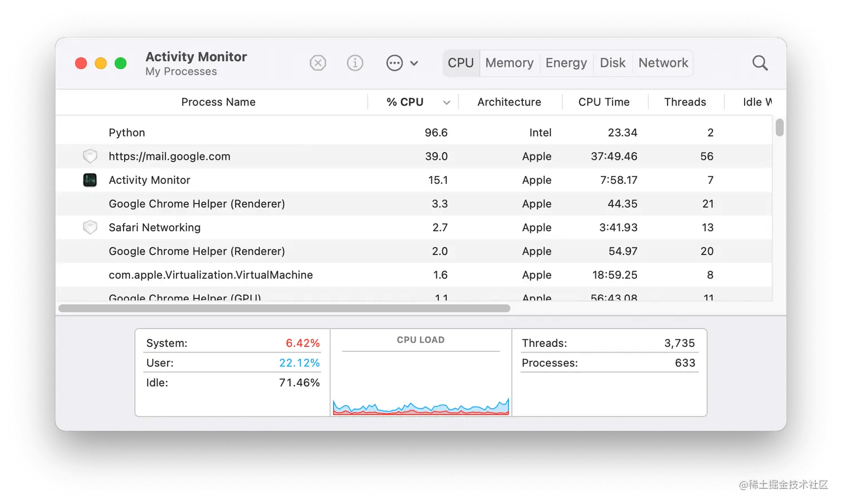842x504 pixels.
Task: Switch to the Memory tab
Action: (509, 63)
